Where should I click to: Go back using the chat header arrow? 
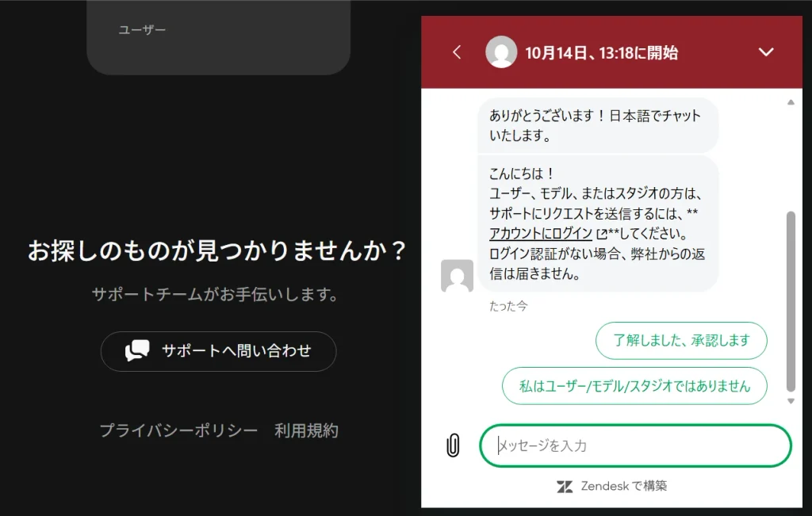coord(456,52)
